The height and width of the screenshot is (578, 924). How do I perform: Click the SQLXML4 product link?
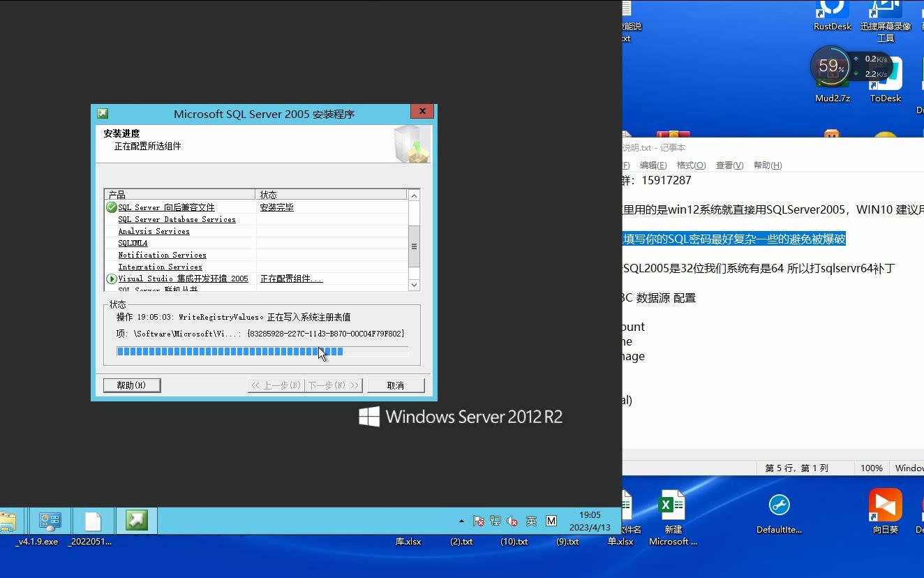pos(133,243)
